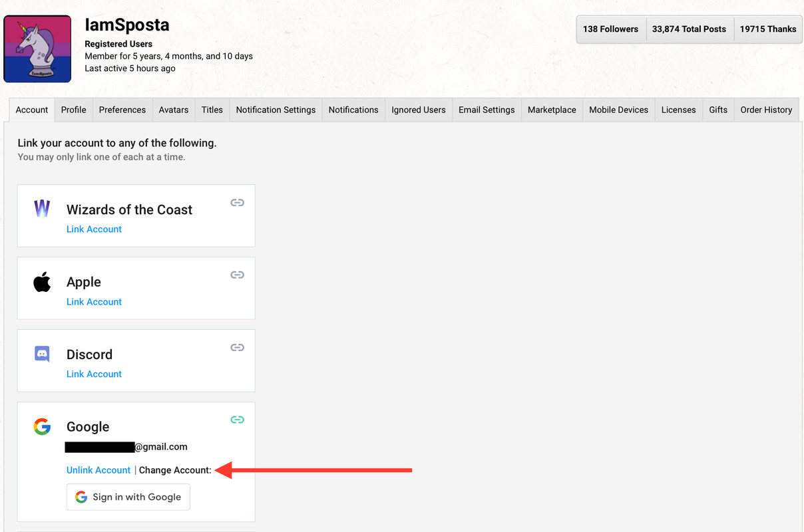Click the Wizards of the Coast heading
This screenshot has height=532, width=804.
point(129,209)
